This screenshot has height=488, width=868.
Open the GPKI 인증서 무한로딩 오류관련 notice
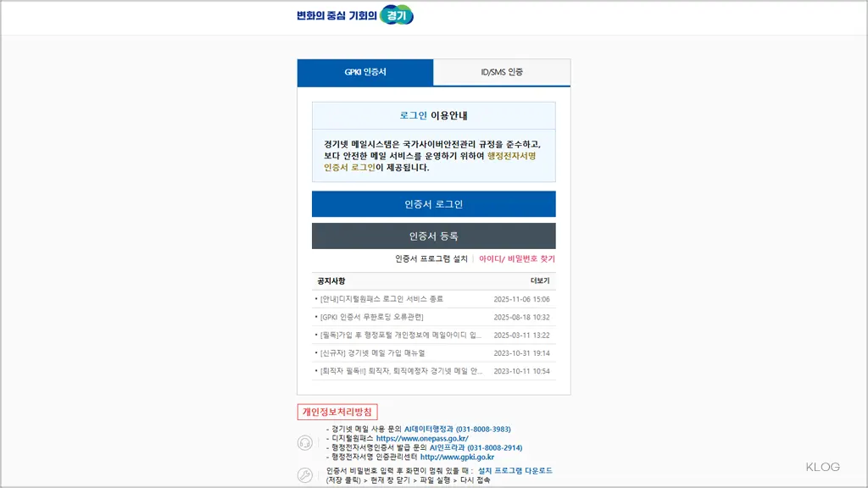(x=380, y=317)
